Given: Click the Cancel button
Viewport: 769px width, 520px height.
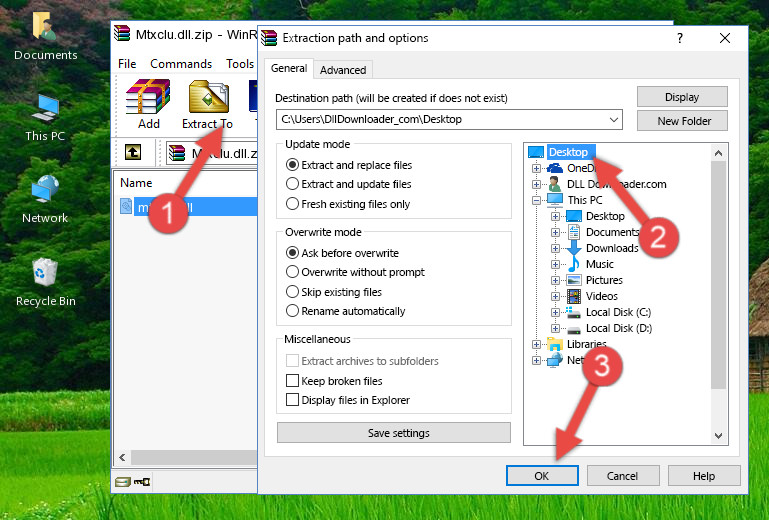Looking at the screenshot, I should click(623, 476).
